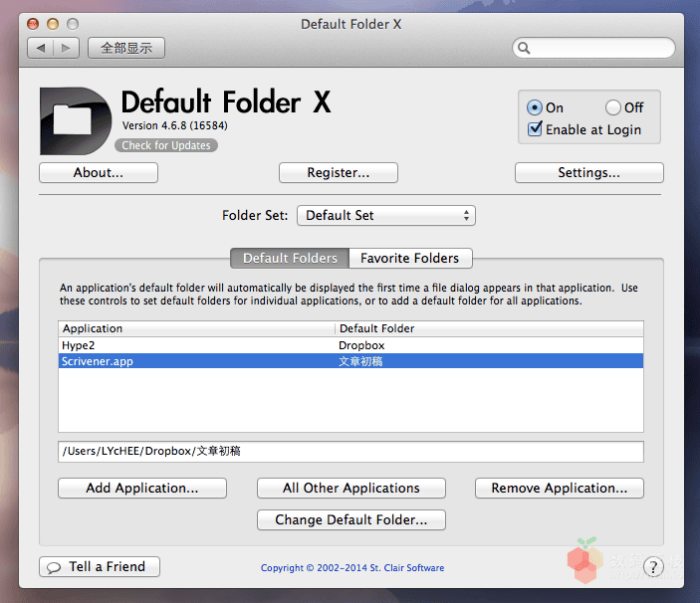Viewport: 700px width, 603px height.
Task: Click the magnifier icon in search field
Action: 524,48
